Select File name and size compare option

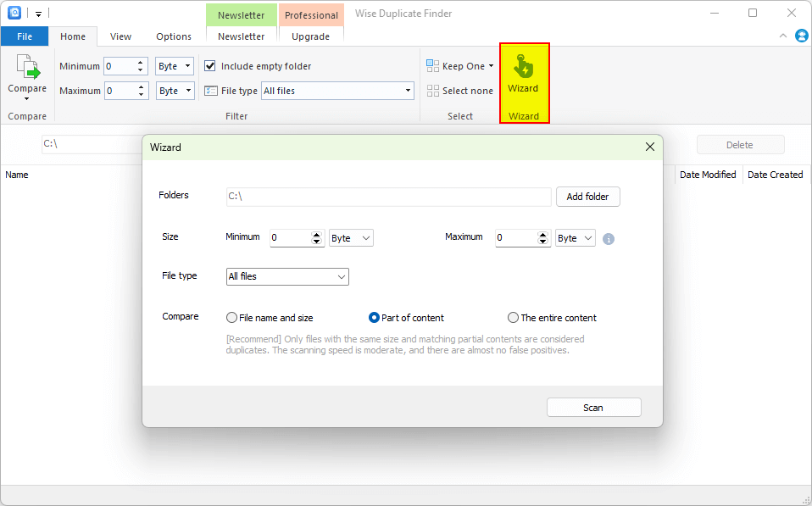231,318
